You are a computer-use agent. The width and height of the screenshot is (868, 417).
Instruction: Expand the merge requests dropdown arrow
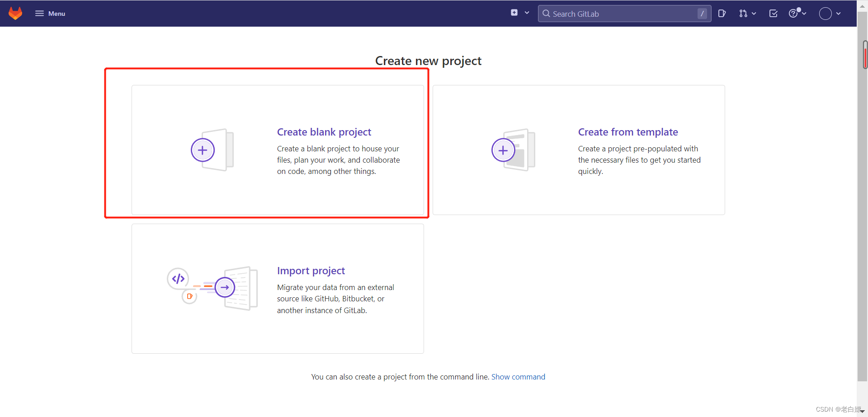click(754, 14)
